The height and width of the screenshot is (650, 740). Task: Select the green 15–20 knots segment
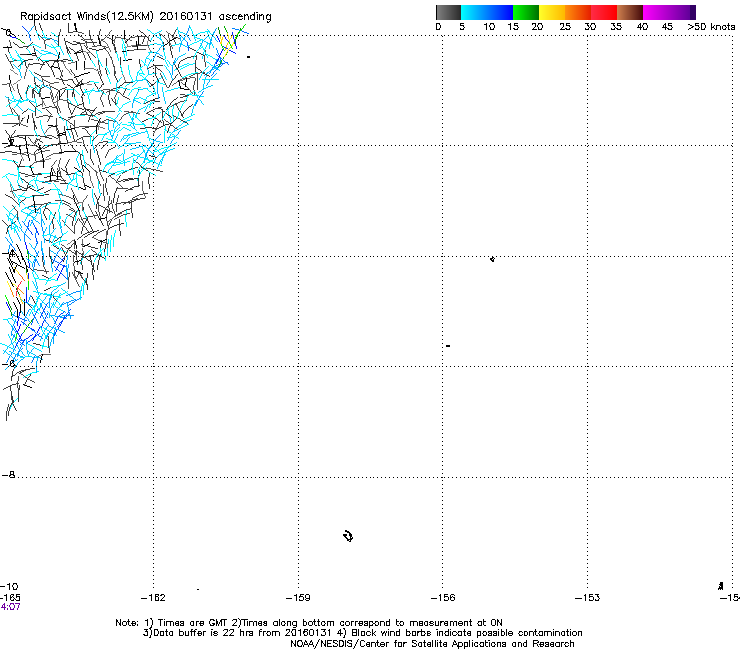[x=526, y=12]
